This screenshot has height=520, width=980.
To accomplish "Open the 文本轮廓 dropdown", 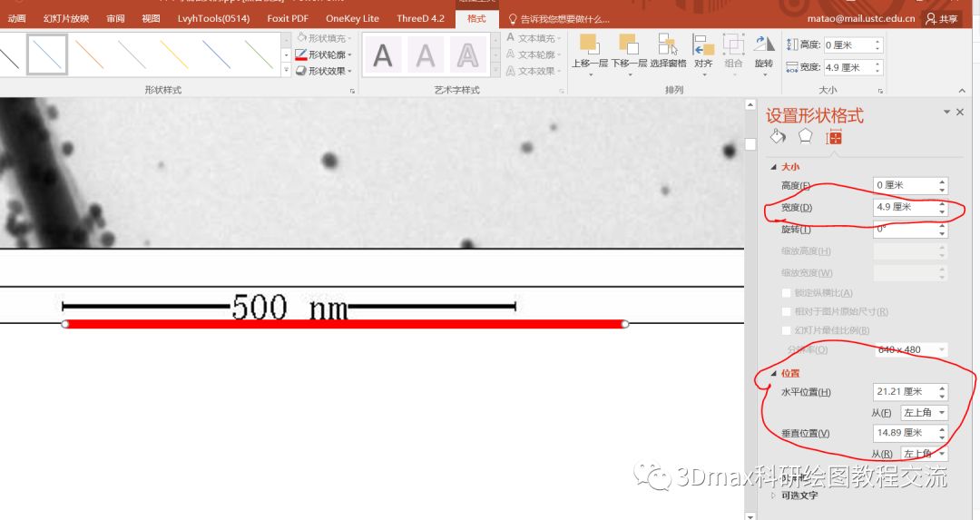I will [534, 54].
